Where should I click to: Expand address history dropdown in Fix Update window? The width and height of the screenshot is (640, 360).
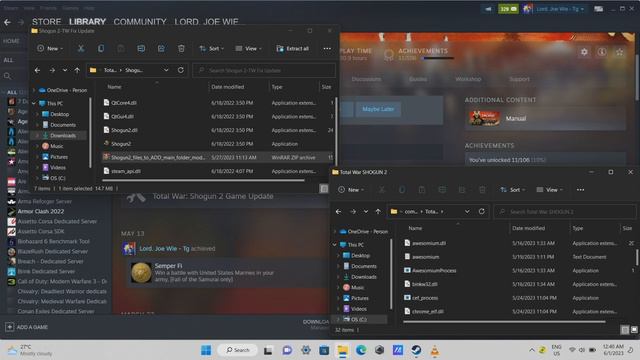point(166,70)
